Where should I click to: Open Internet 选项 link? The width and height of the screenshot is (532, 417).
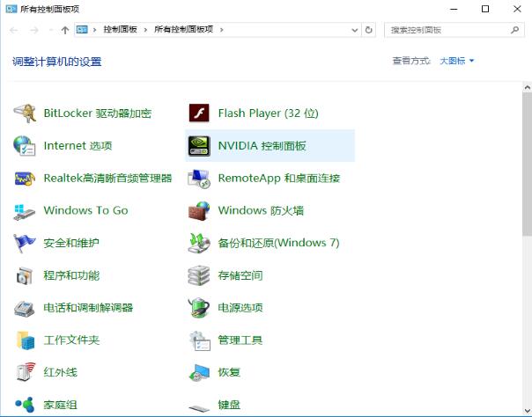[78, 146]
